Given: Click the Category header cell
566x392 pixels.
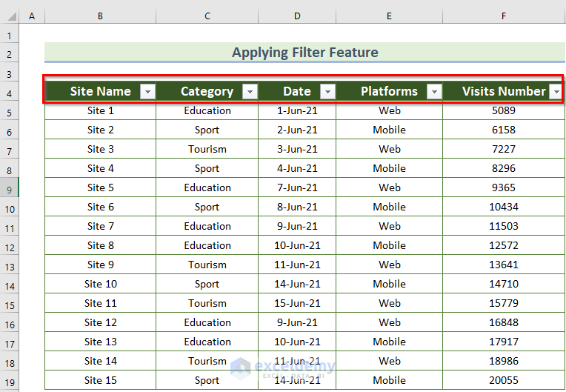Looking at the screenshot, I should point(200,92).
